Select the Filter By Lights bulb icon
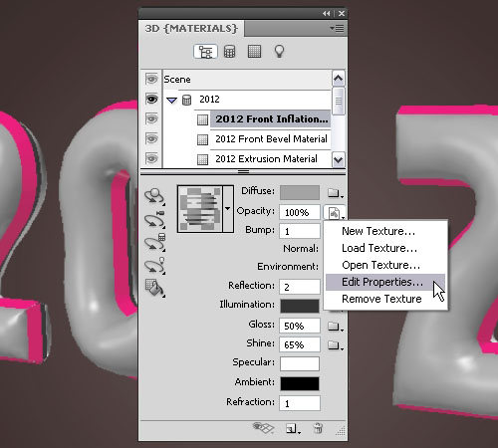The image size is (498, 448). 279,52
